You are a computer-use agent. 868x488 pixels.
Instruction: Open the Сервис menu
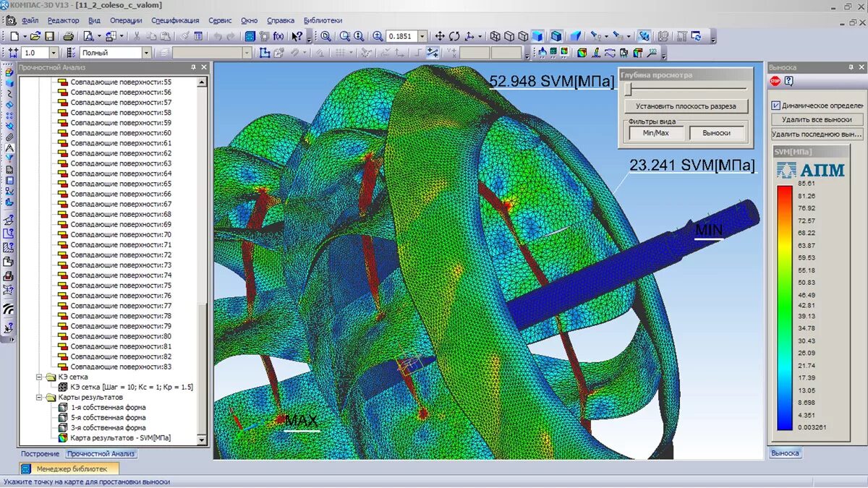pyautogui.click(x=220, y=21)
